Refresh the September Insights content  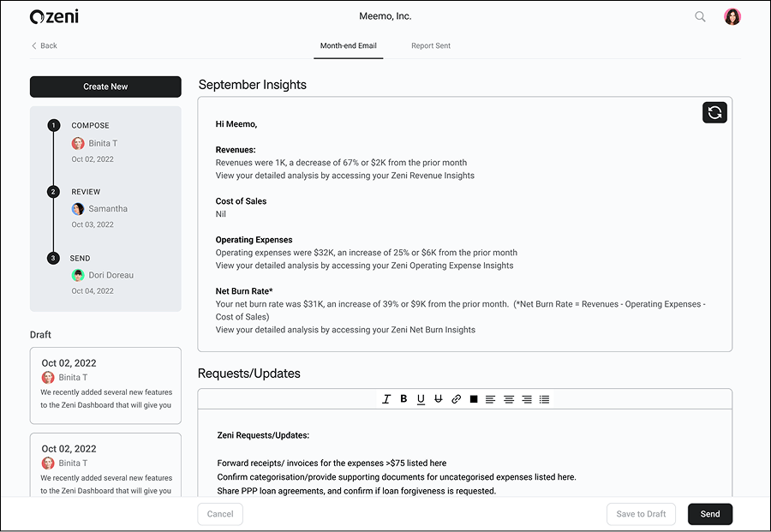pyautogui.click(x=714, y=112)
